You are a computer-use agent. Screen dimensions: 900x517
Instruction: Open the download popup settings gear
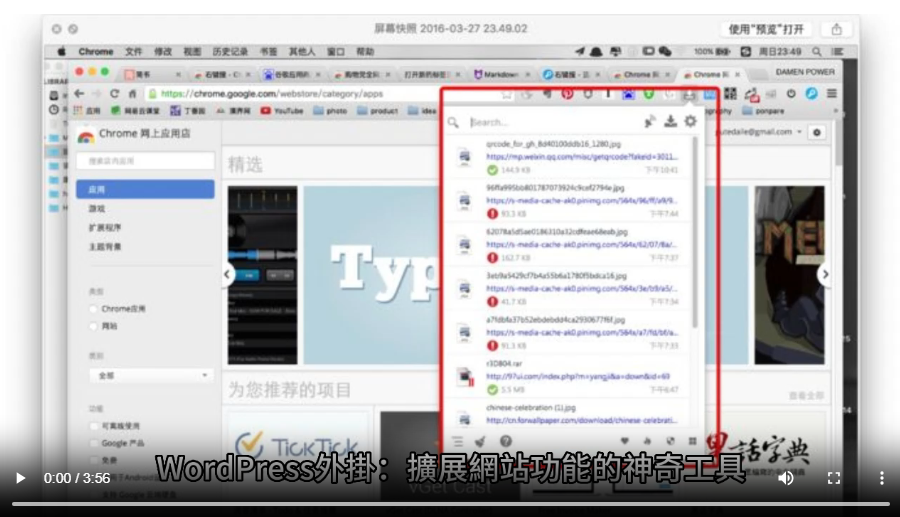[690, 121]
